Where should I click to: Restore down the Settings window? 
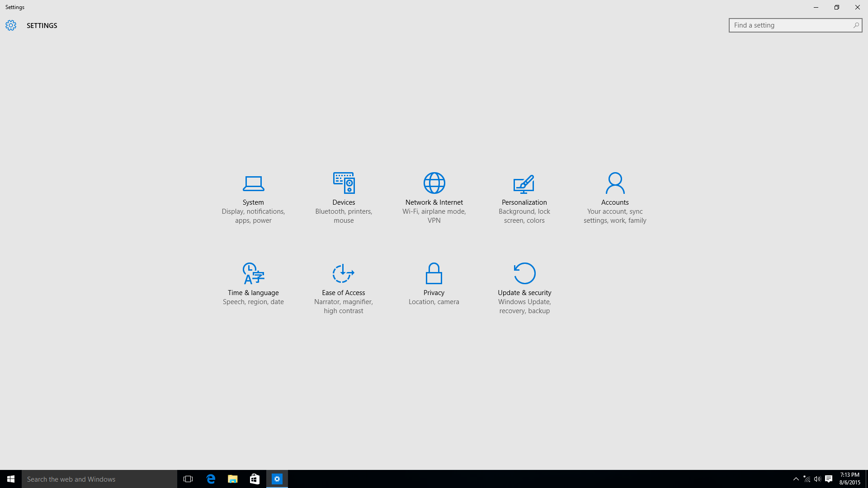[836, 7]
